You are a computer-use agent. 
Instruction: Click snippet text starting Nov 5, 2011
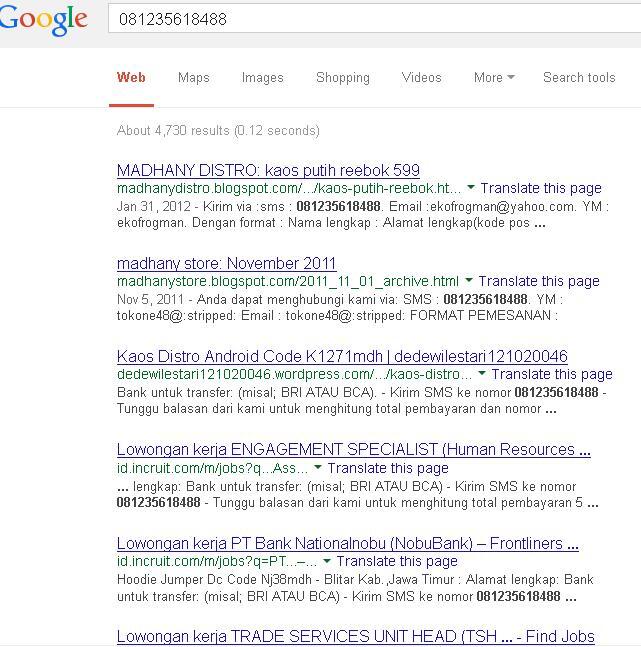tap(340, 307)
